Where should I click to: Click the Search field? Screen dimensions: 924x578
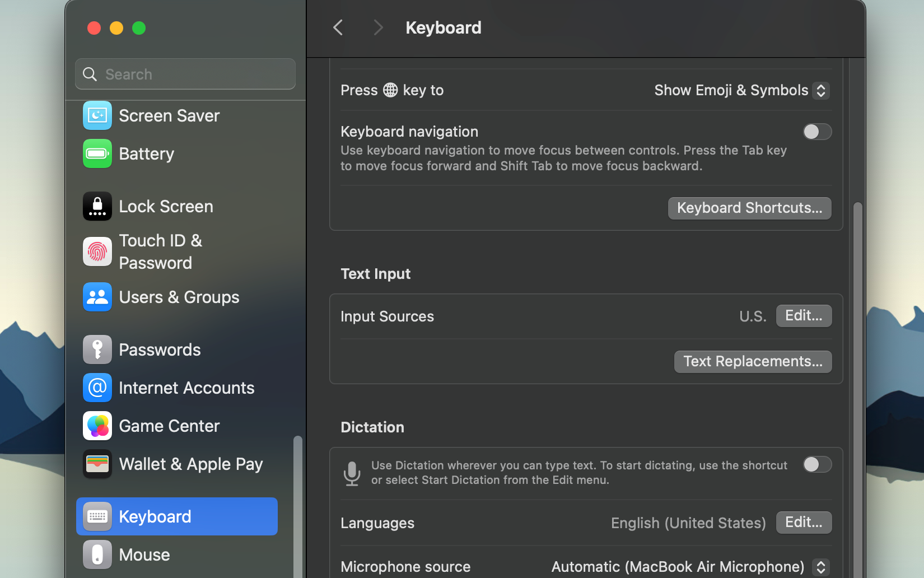185,73
